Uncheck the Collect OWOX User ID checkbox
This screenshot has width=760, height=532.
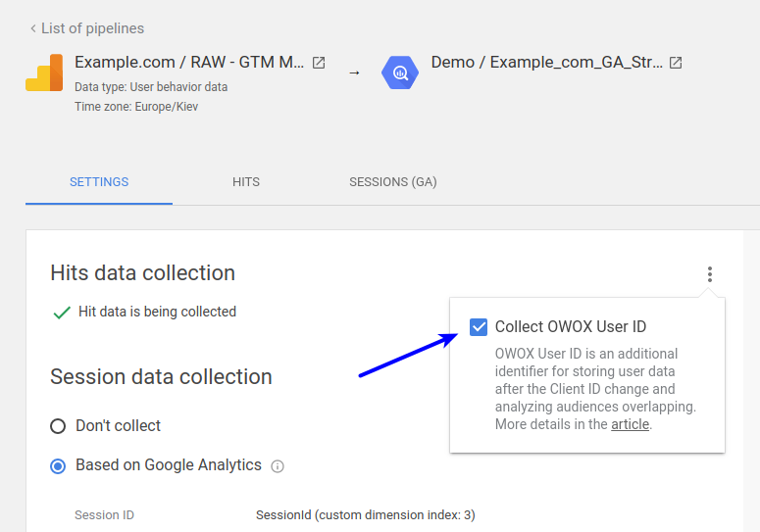coord(479,327)
